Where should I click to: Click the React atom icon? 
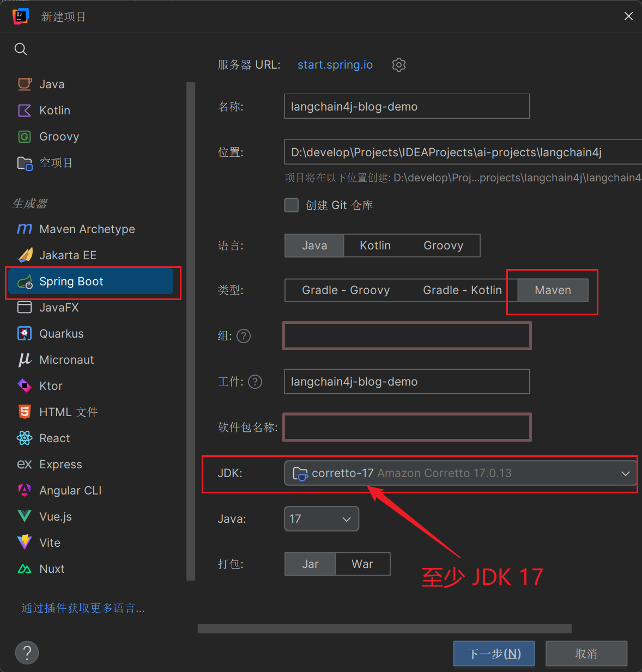[25, 438]
